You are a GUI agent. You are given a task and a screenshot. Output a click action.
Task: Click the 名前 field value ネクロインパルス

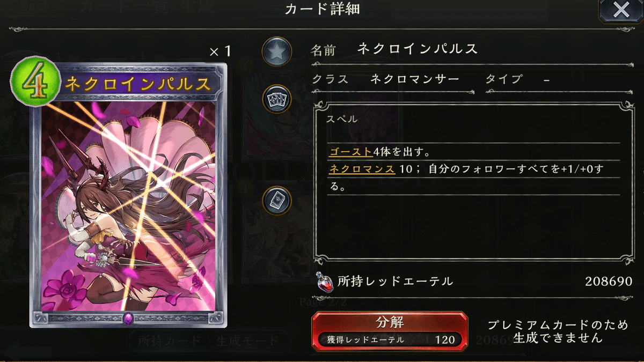point(418,49)
